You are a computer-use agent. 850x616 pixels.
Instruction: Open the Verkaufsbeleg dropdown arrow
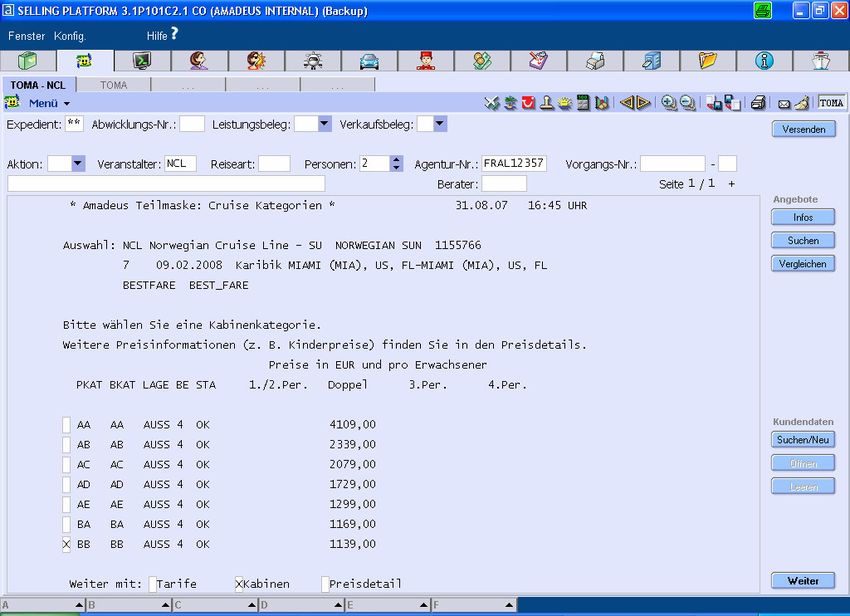tap(439, 124)
